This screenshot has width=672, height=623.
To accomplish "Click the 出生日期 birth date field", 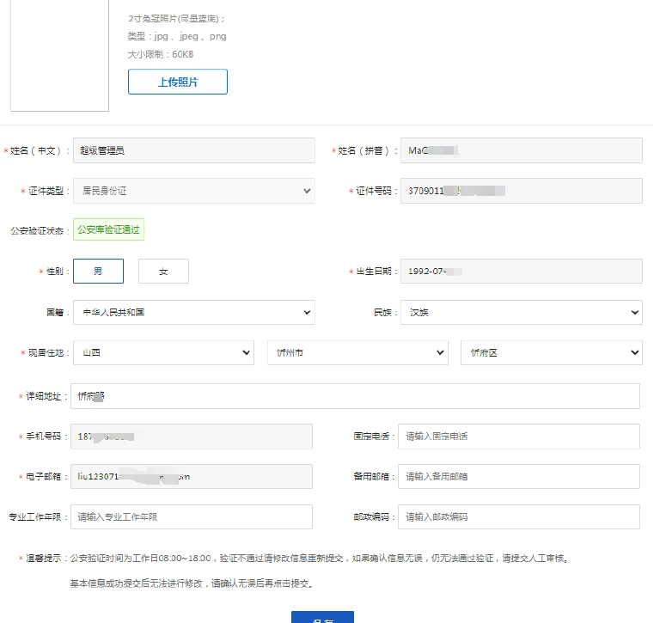I will pyautogui.click(x=521, y=271).
